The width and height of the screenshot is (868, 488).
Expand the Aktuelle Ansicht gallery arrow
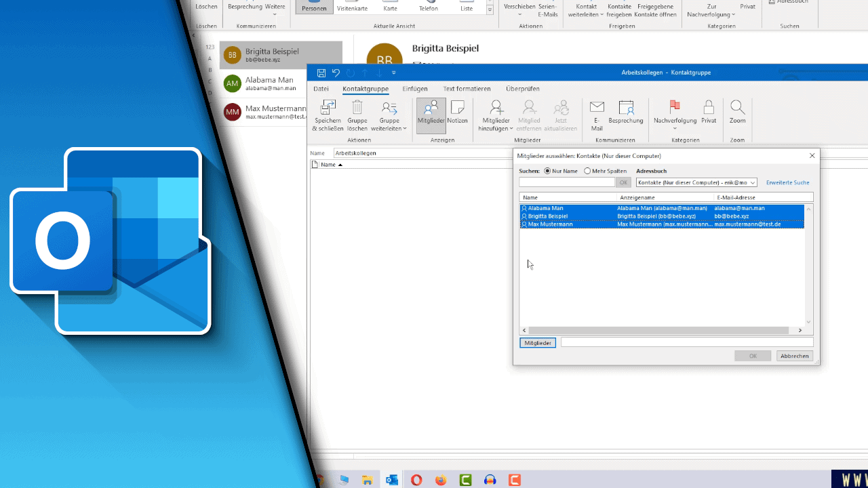point(490,10)
